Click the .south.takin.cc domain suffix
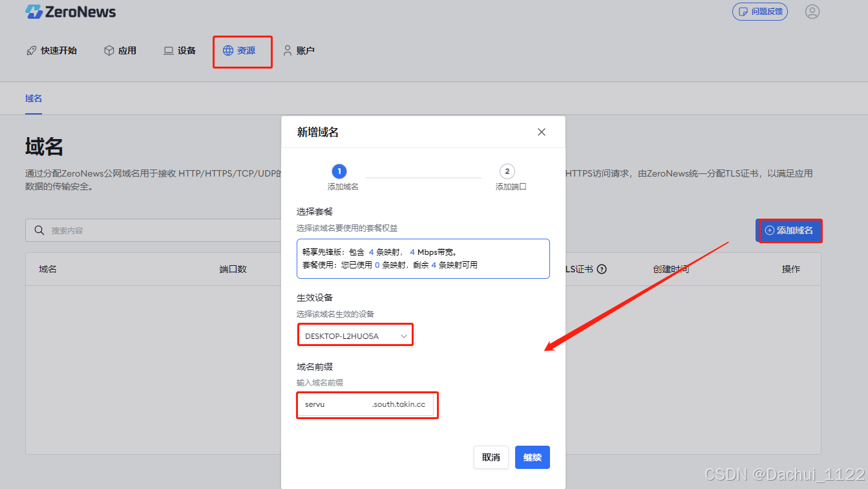Viewport: 868px width, 489px height. click(399, 404)
